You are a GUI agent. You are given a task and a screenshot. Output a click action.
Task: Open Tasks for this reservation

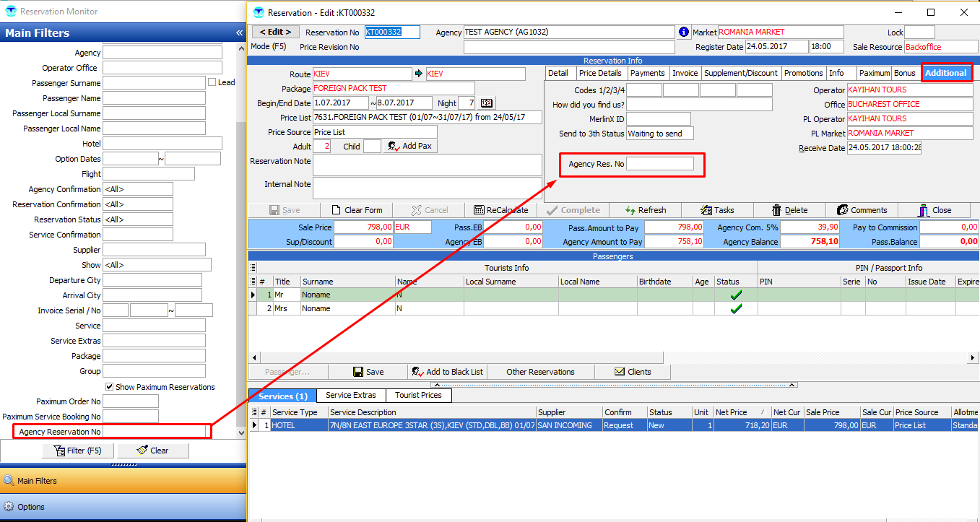(x=717, y=210)
